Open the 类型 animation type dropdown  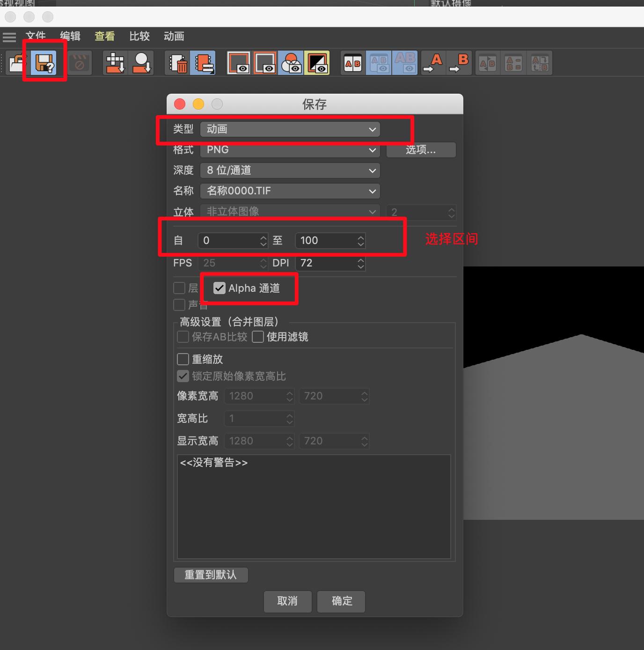290,129
